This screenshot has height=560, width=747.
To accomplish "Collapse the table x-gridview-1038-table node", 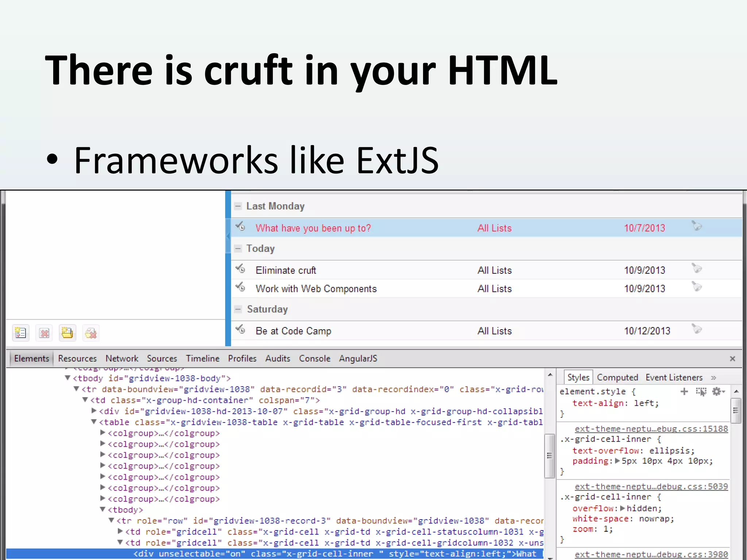I will click(94, 422).
